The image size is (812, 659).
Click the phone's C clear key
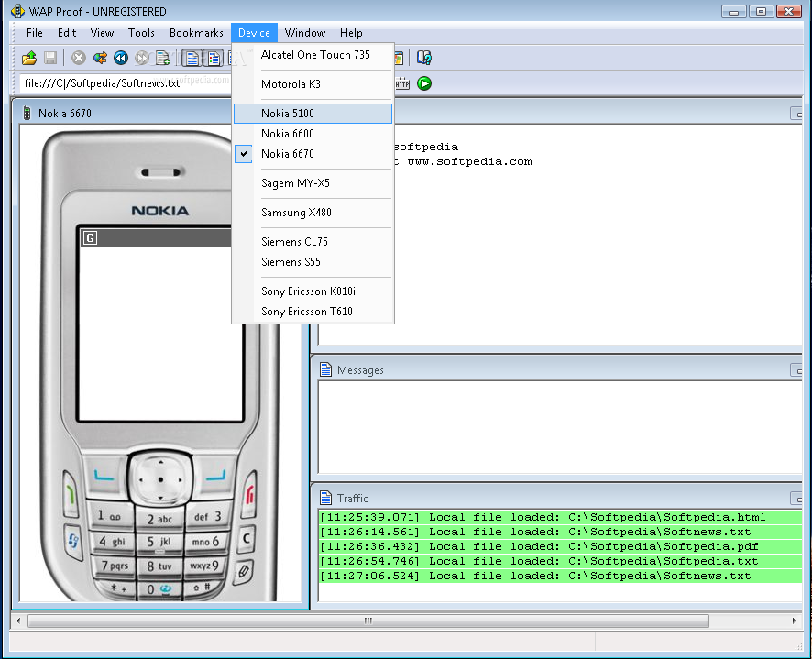(247, 538)
